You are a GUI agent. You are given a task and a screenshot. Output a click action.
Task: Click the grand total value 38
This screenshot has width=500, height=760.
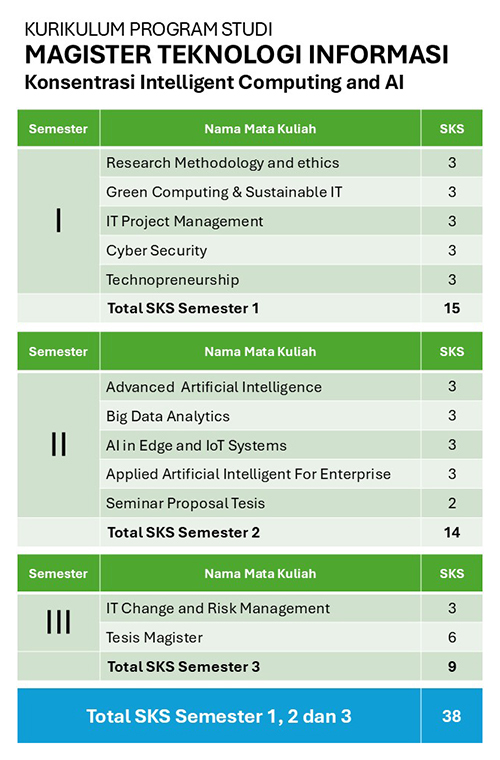(452, 716)
